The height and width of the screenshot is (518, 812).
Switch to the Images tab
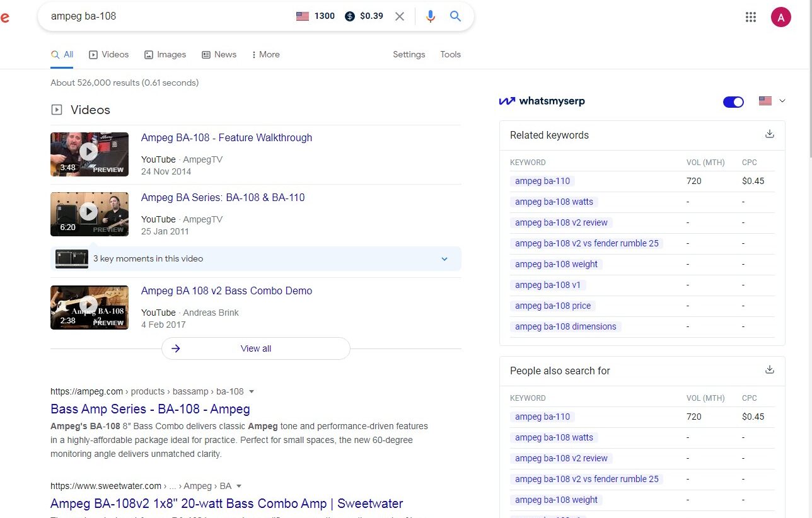(x=165, y=54)
